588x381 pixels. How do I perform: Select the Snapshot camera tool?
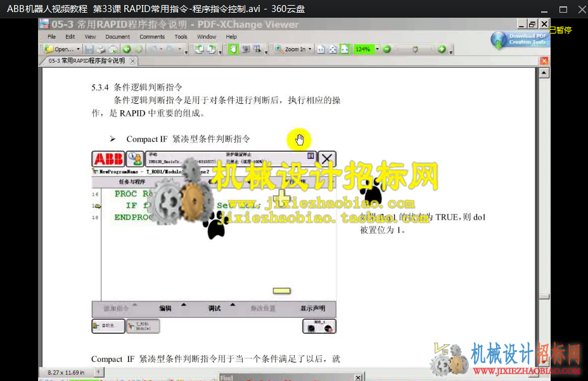click(246, 49)
